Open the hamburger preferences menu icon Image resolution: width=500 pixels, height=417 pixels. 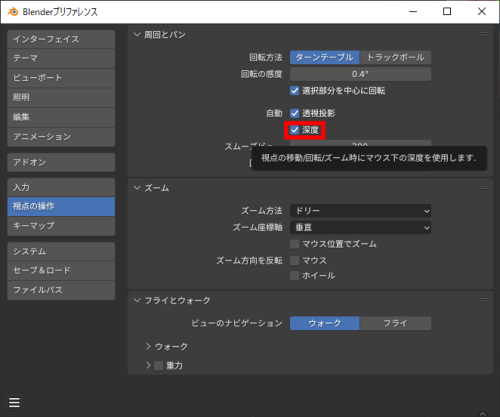click(14, 402)
